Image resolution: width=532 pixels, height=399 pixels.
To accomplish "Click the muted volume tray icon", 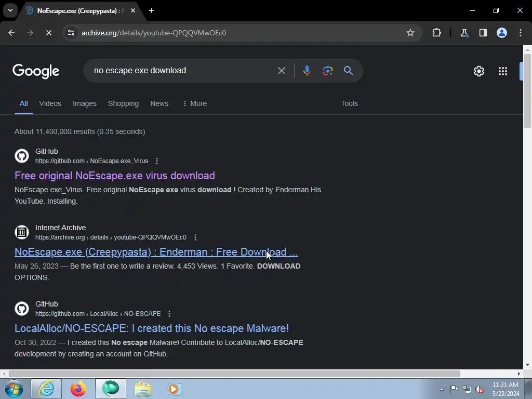I will click(x=480, y=389).
